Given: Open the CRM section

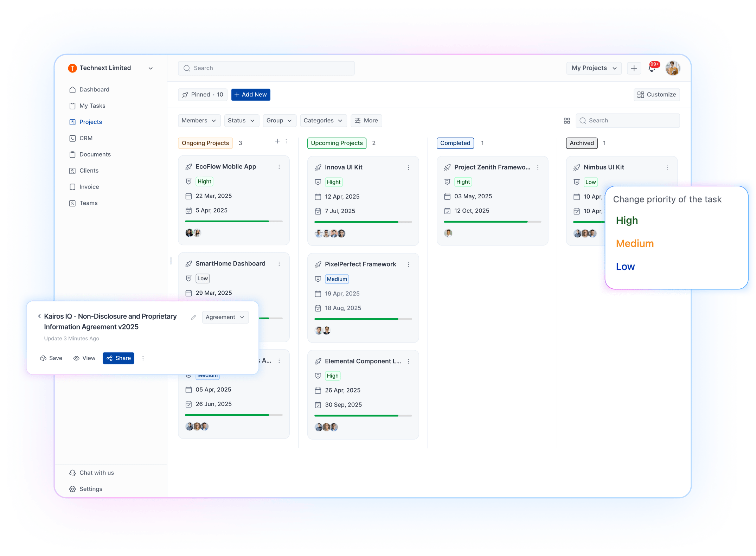Looking at the screenshot, I should coord(81,138).
